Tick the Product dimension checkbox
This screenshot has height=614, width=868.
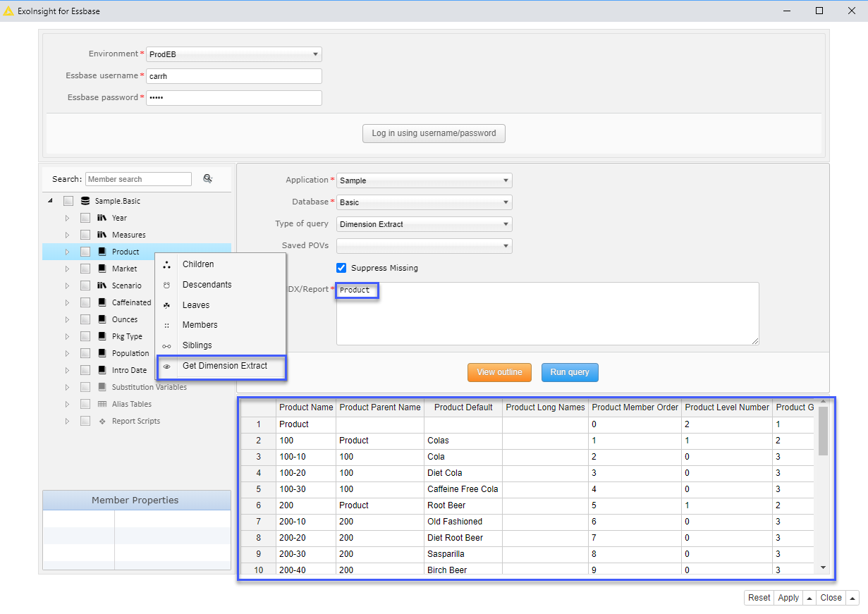click(x=85, y=252)
